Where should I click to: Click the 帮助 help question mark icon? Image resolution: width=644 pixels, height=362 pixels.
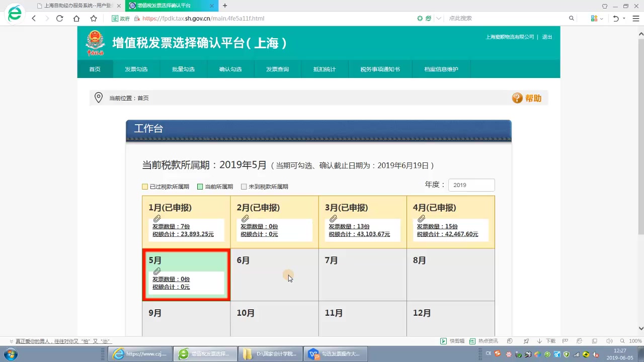[518, 98]
